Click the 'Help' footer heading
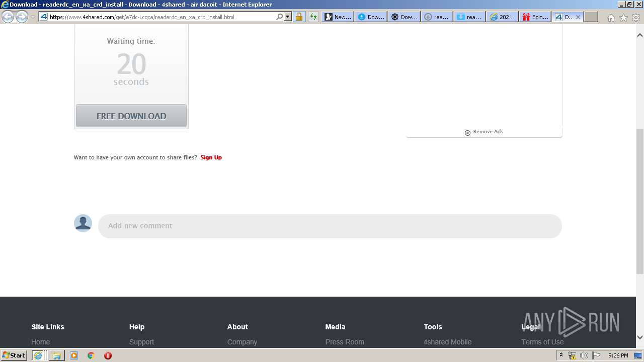 click(137, 327)
